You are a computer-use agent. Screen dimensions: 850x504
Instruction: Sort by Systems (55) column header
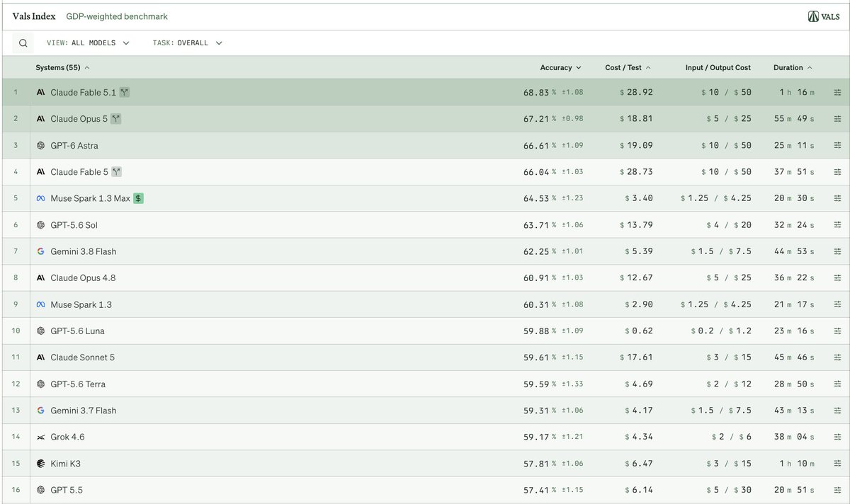(63, 68)
